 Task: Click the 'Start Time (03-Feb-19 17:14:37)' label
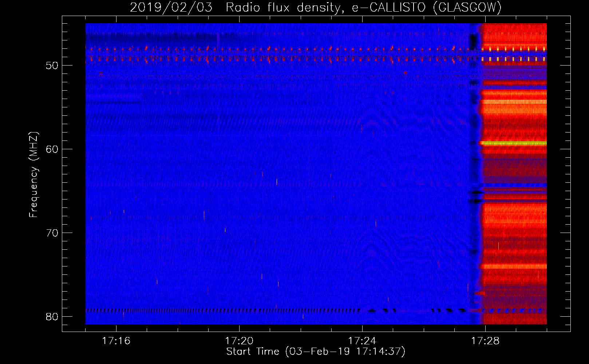pos(316,352)
